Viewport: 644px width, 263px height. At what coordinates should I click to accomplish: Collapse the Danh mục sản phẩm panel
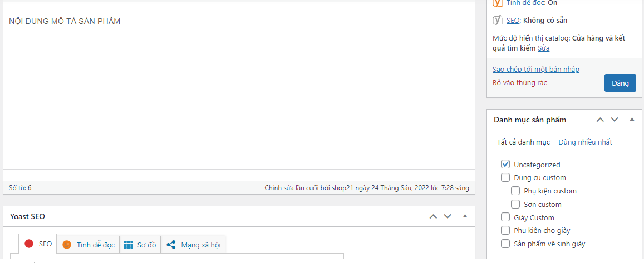point(632,119)
